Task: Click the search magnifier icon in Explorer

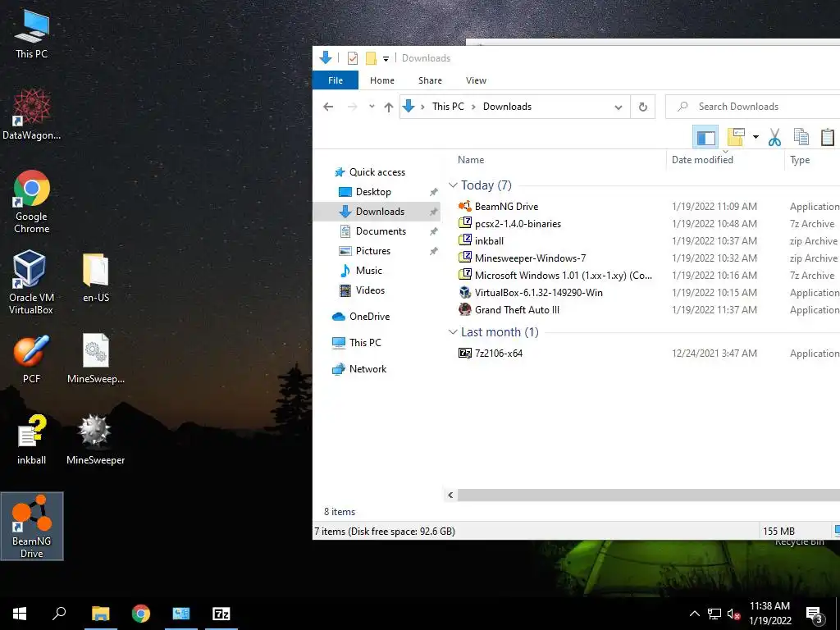Action: (x=682, y=106)
